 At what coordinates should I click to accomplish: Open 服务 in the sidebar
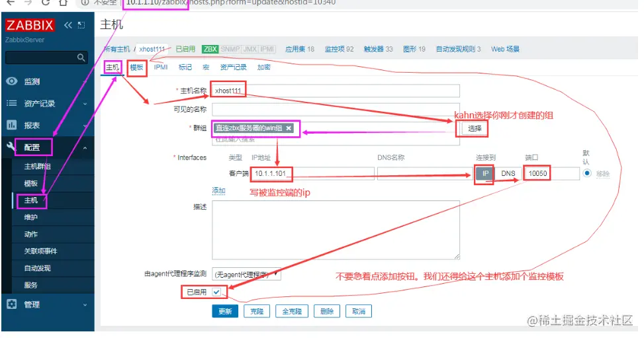point(31,285)
